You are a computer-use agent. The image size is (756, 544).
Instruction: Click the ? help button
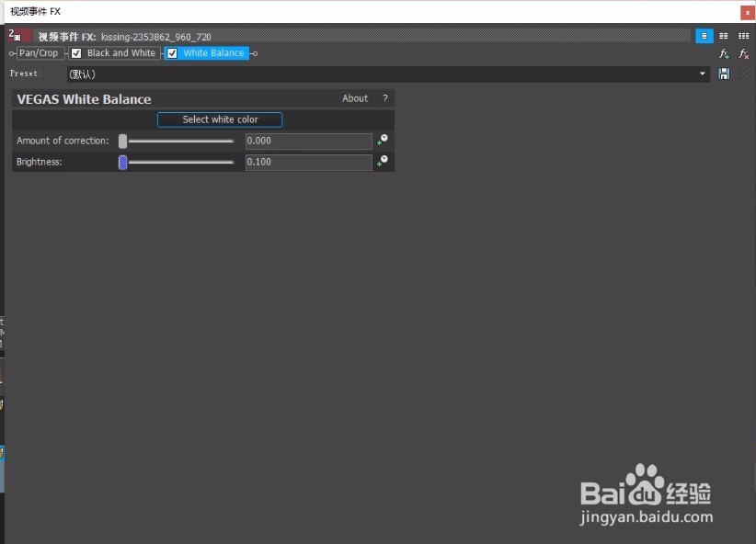pos(385,98)
